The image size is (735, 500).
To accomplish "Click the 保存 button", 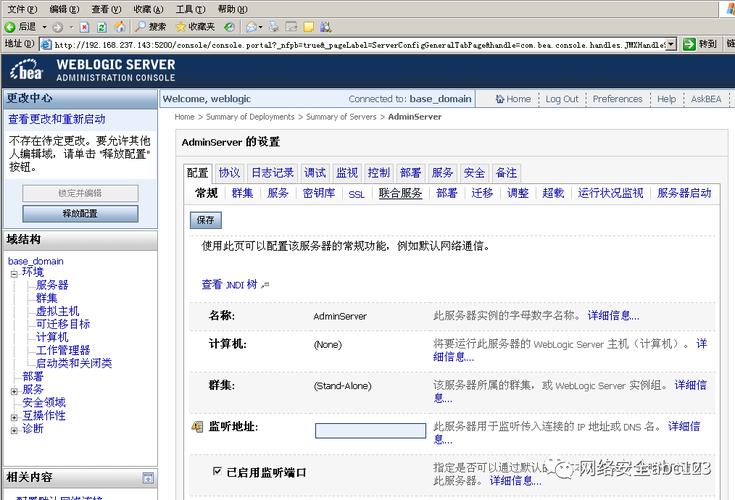I will click(x=206, y=220).
